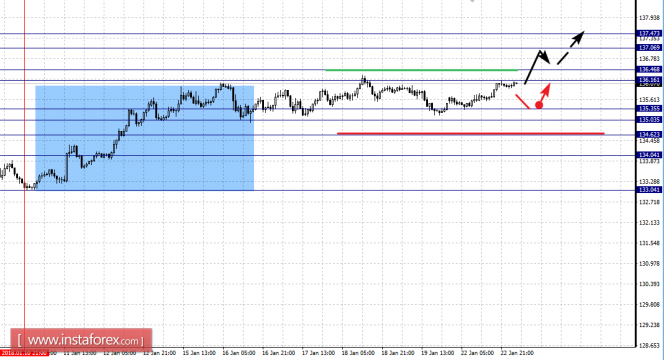Image resolution: width=664 pixels, height=360 pixels.
Task: Select the red horizontal support line
Action: (470, 133)
